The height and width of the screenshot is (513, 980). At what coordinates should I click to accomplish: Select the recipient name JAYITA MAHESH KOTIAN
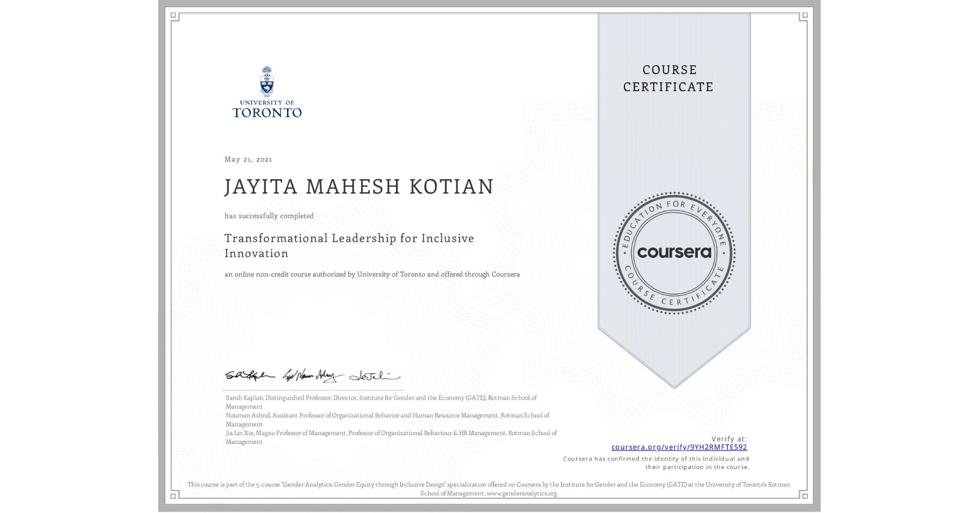[x=359, y=187]
